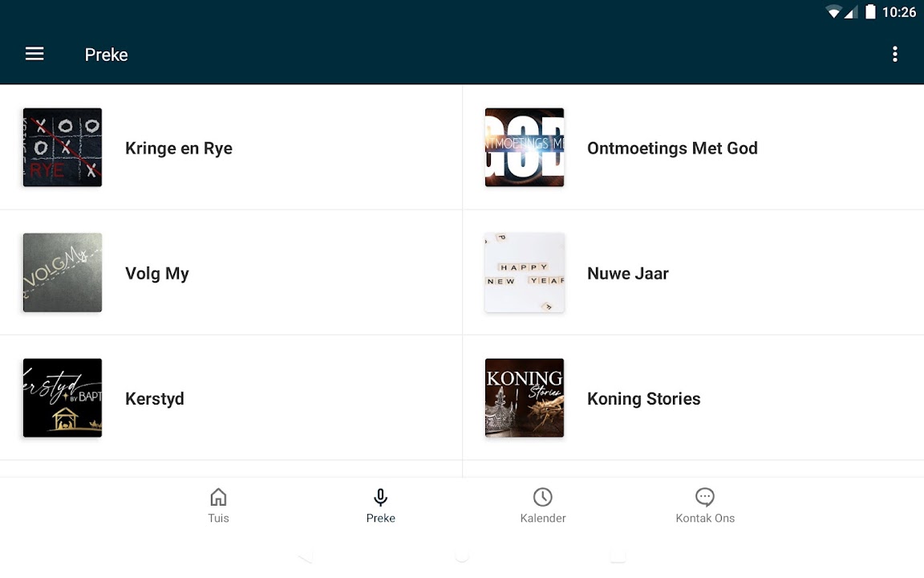Open the Ontmoetings Met God thumbnail
The image size is (924, 578).
coord(525,148)
